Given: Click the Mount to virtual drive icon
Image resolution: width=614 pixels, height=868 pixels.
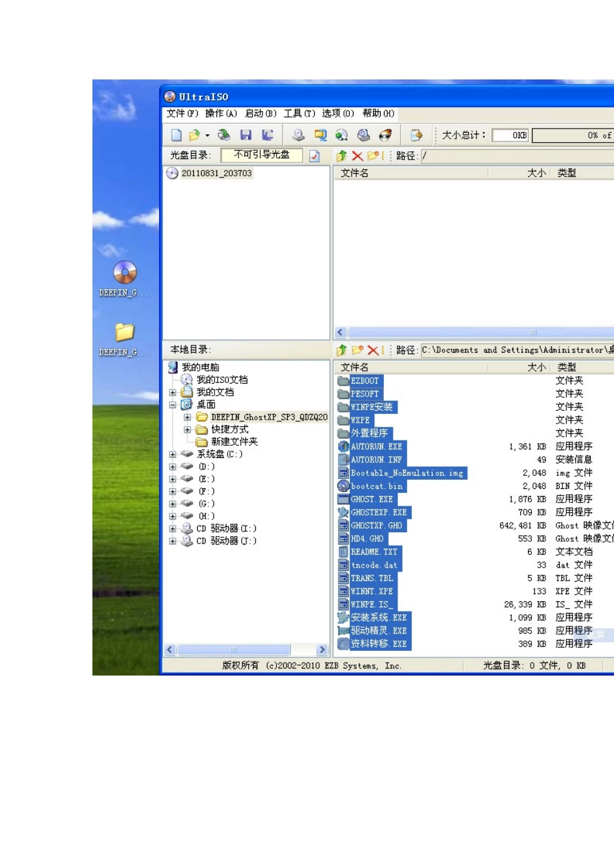Looking at the screenshot, I should 363,135.
